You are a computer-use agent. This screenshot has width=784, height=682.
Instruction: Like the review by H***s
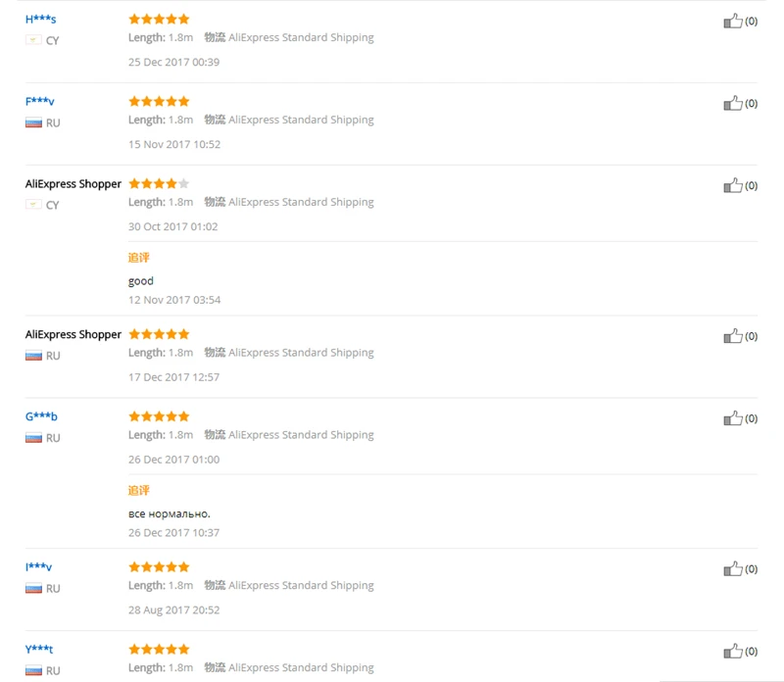[x=732, y=21]
